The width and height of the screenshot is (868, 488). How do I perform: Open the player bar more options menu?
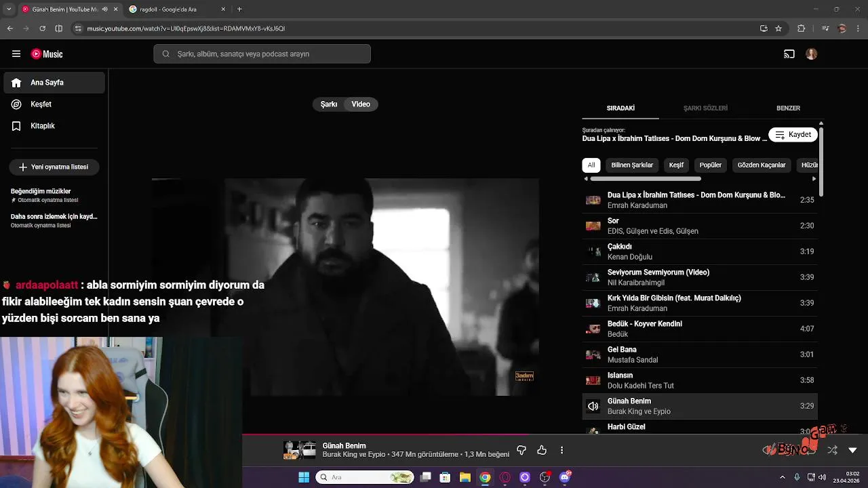pos(561,450)
